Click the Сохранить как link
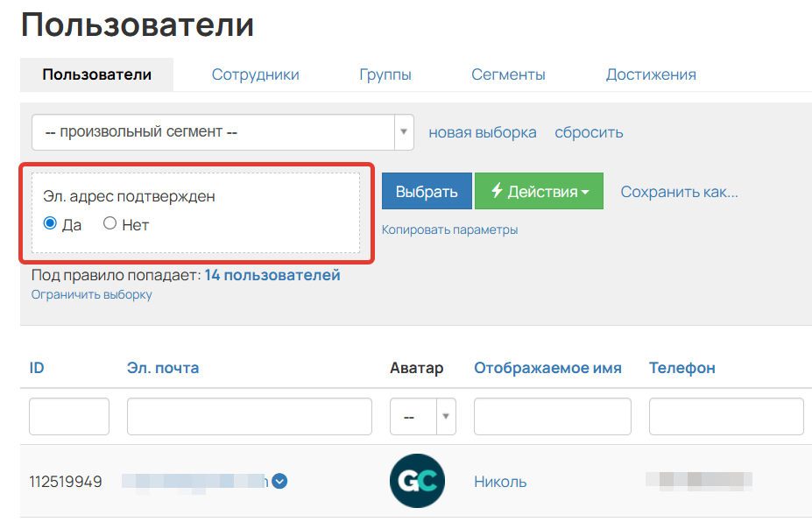This screenshot has height=522, width=812. pos(679,191)
